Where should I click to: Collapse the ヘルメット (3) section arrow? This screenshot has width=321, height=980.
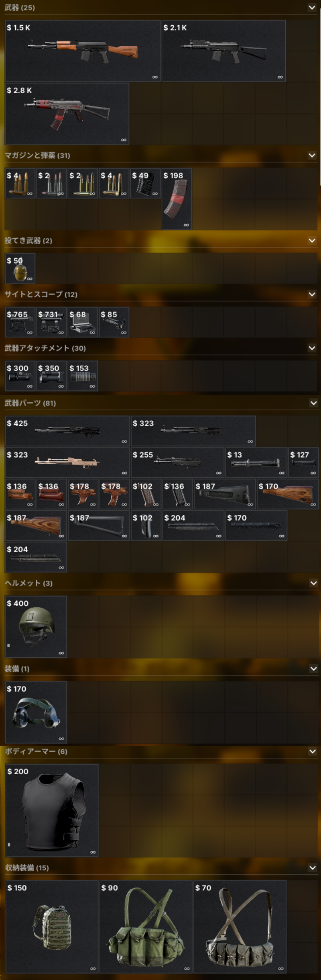click(313, 583)
